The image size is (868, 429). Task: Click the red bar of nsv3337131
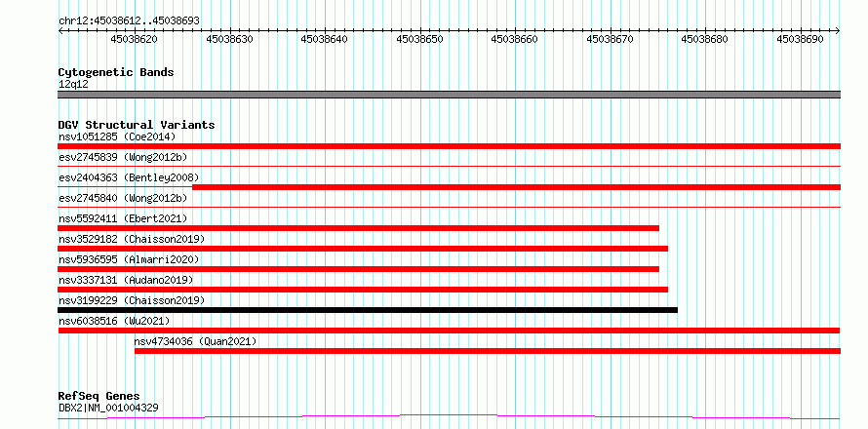pos(363,290)
